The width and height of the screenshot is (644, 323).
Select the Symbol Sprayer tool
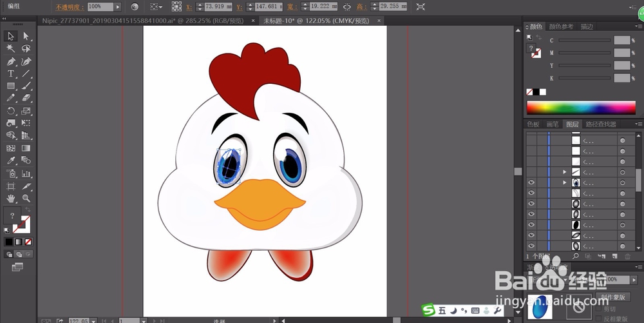11,173
